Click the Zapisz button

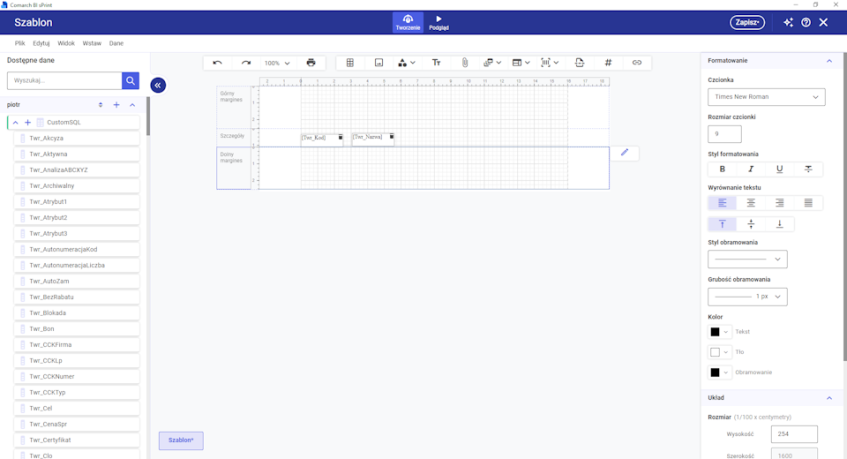pos(747,22)
